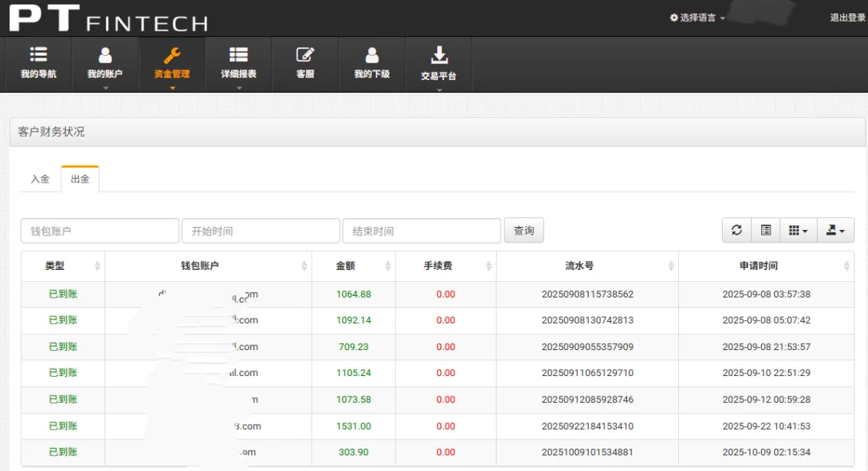Switch to the 入金 tab
The image size is (868, 471).
pyautogui.click(x=40, y=179)
